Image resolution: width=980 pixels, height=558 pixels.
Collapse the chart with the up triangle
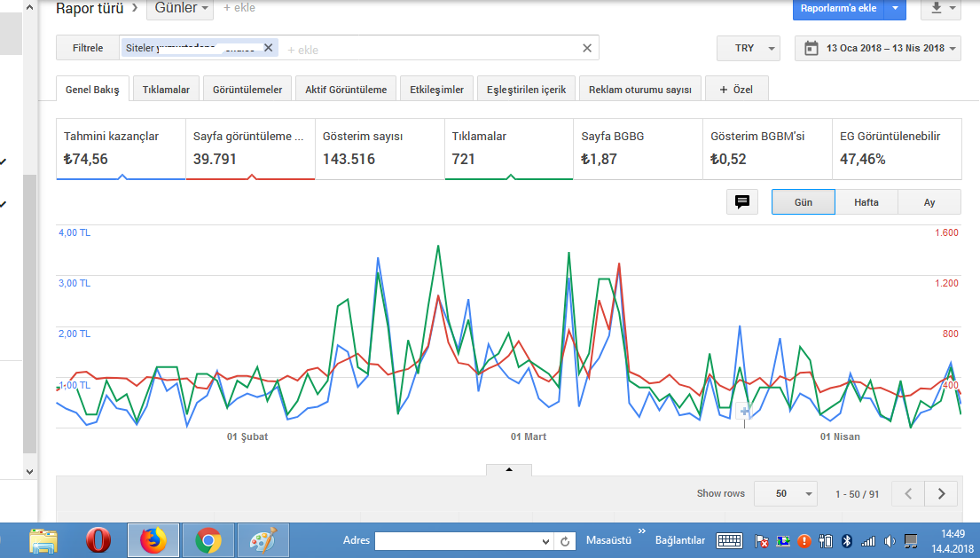tap(509, 469)
